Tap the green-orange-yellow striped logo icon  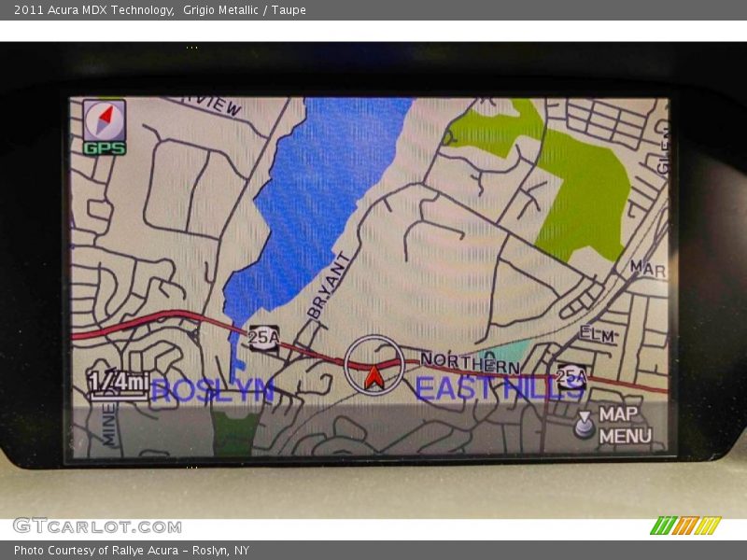pyautogui.click(x=685, y=525)
